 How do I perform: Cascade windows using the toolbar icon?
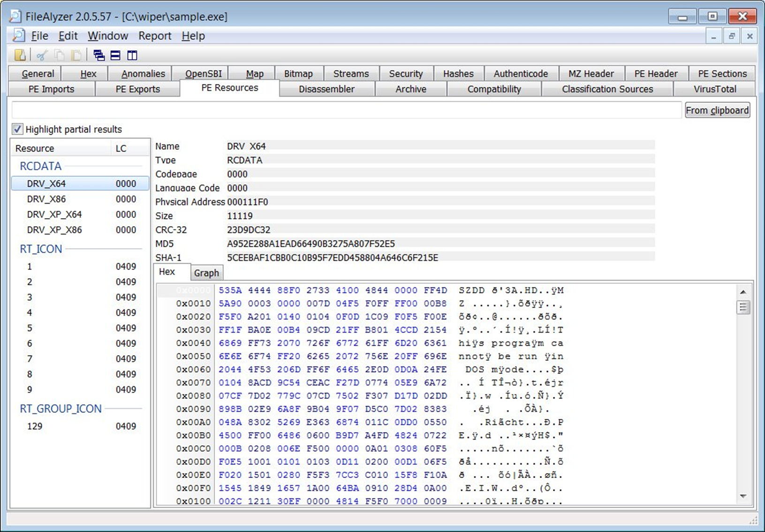99,55
